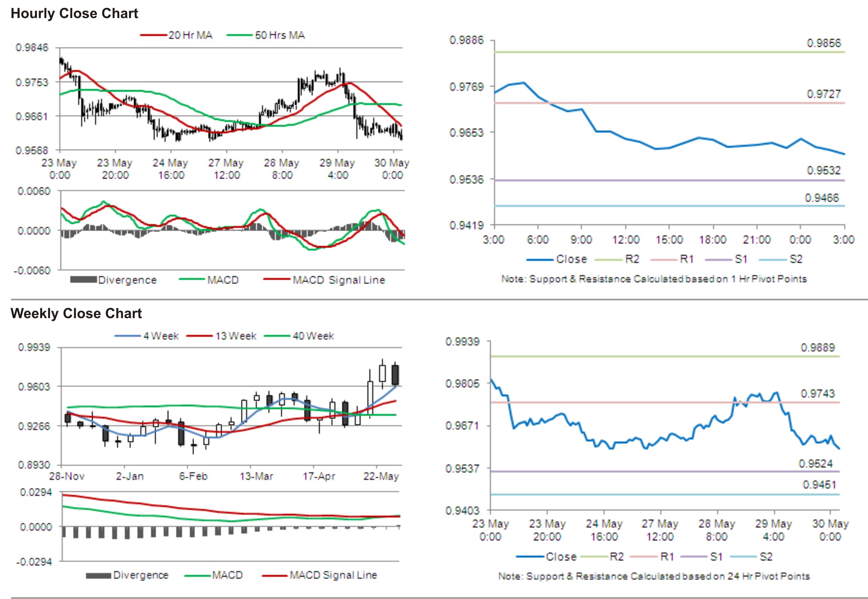Click the note mentioning 24 Hr Pivot Points
868x599 pixels.
654,576
